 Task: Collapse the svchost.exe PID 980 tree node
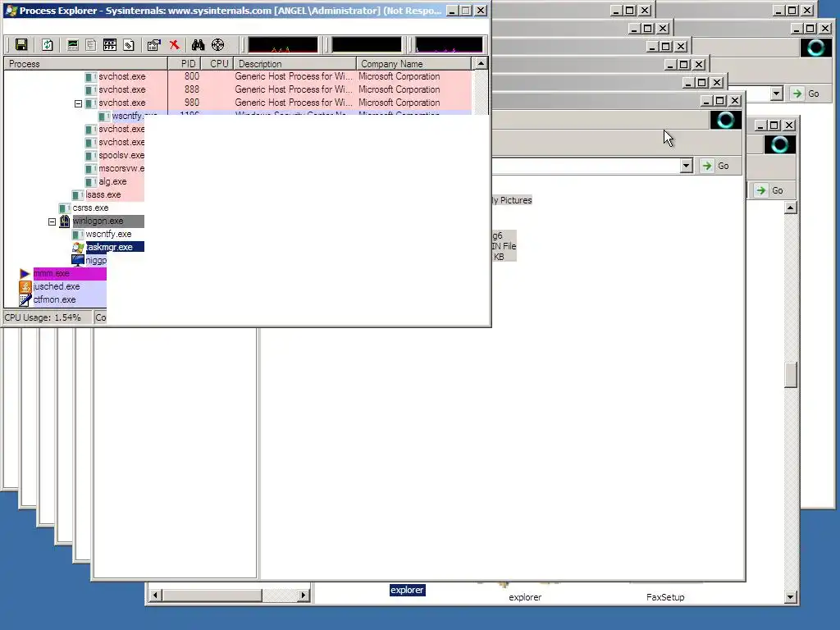tap(78, 103)
